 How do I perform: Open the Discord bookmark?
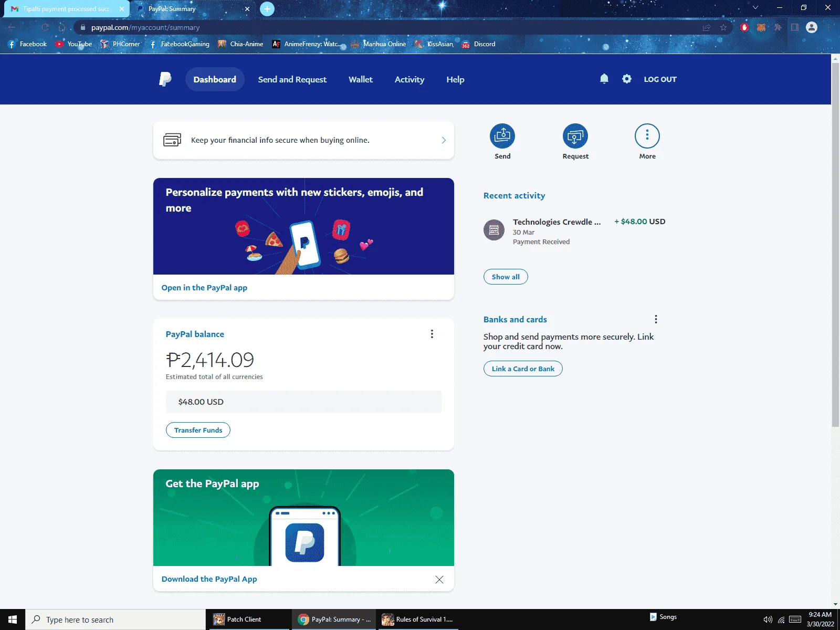pos(478,44)
